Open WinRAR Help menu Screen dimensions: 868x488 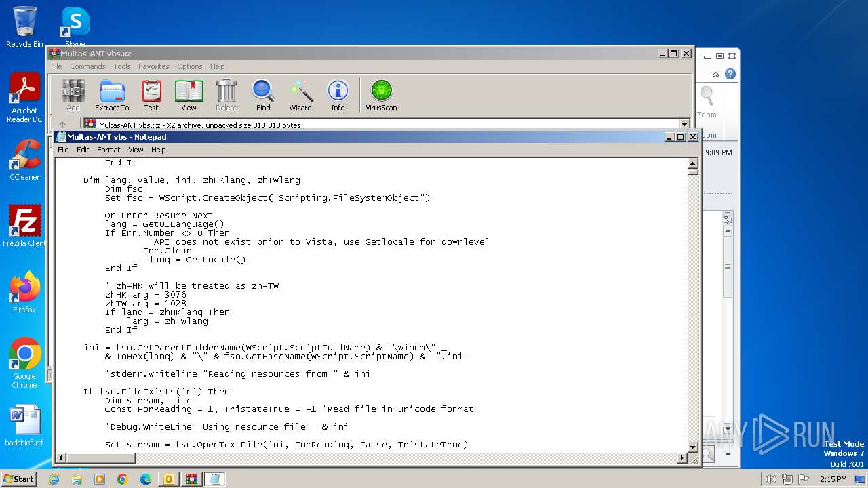point(217,66)
